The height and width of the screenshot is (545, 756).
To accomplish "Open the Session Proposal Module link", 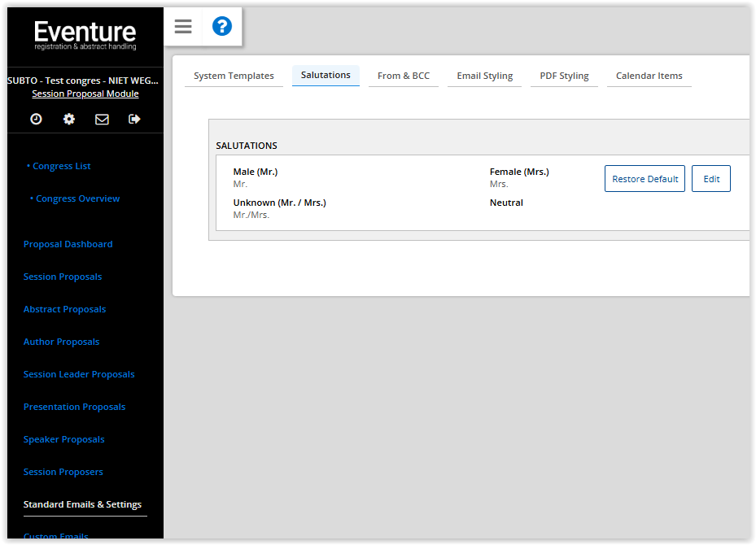I will point(85,94).
